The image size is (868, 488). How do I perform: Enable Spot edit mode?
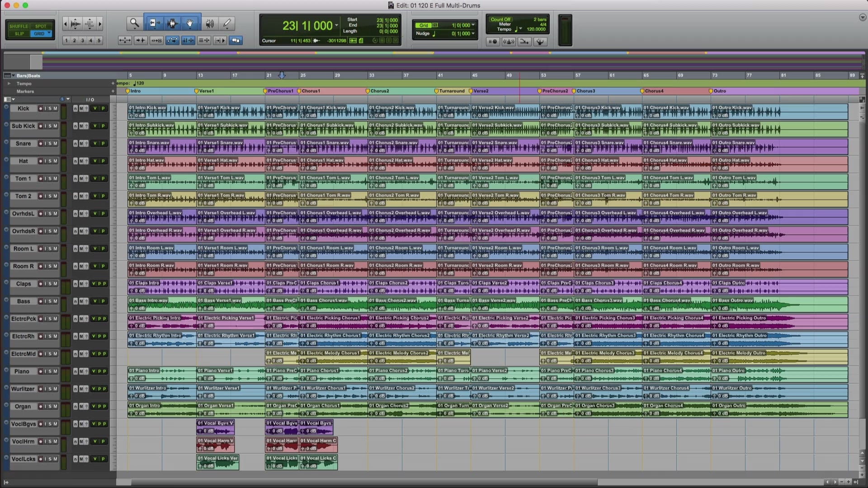[x=41, y=26]
